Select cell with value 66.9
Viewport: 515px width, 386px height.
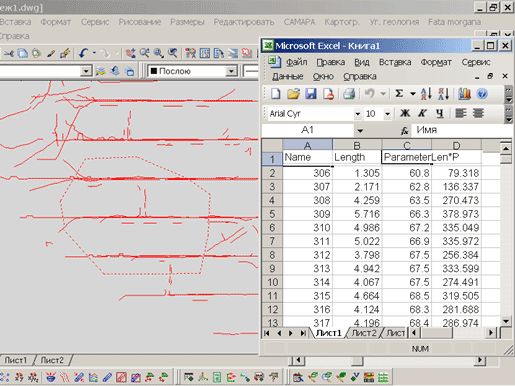407,241
